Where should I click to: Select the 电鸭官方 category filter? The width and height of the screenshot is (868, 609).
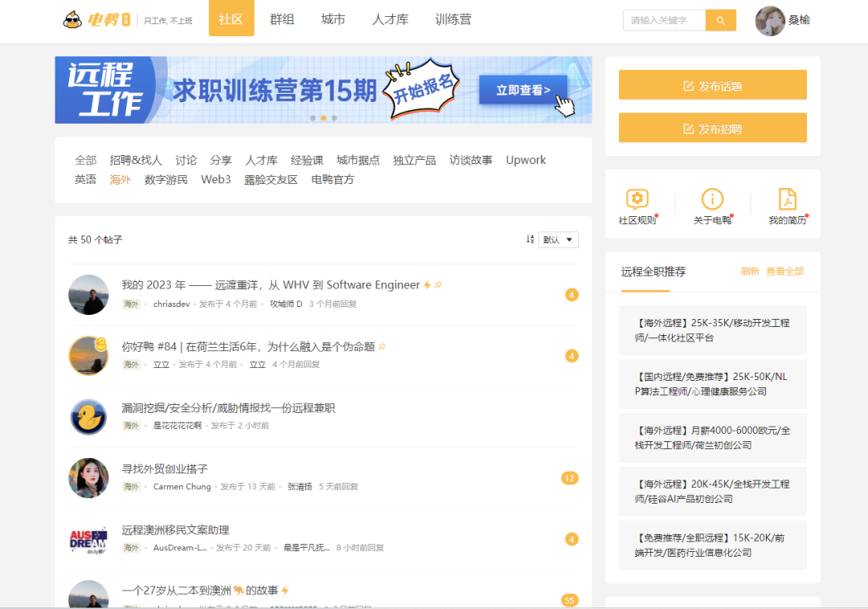click(x=333, y=180)
